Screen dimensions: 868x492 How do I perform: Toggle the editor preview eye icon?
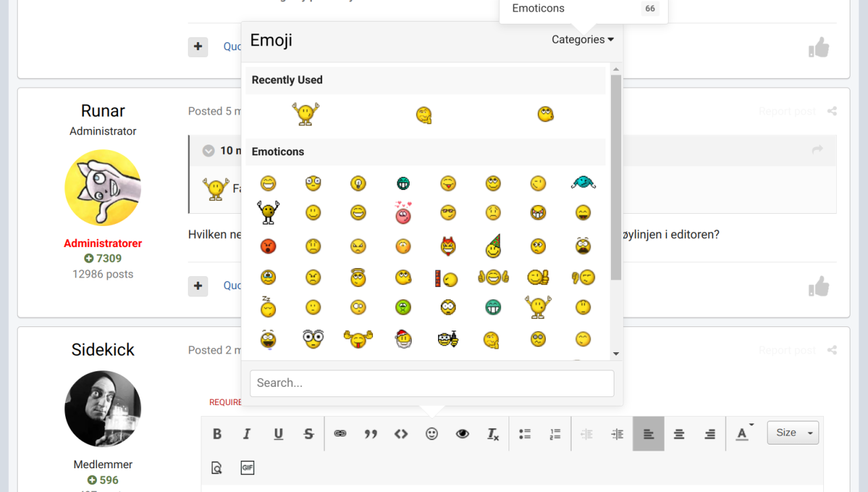click(462, 433)
